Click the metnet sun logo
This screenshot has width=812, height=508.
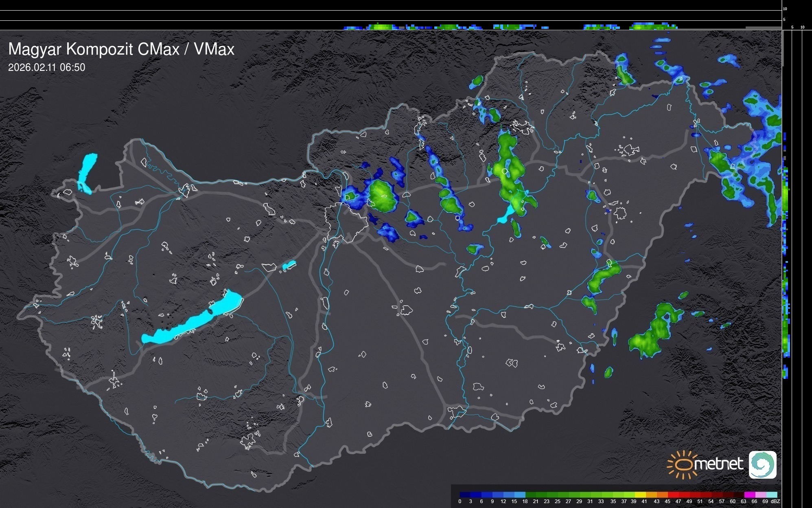[x=683, y=465]
